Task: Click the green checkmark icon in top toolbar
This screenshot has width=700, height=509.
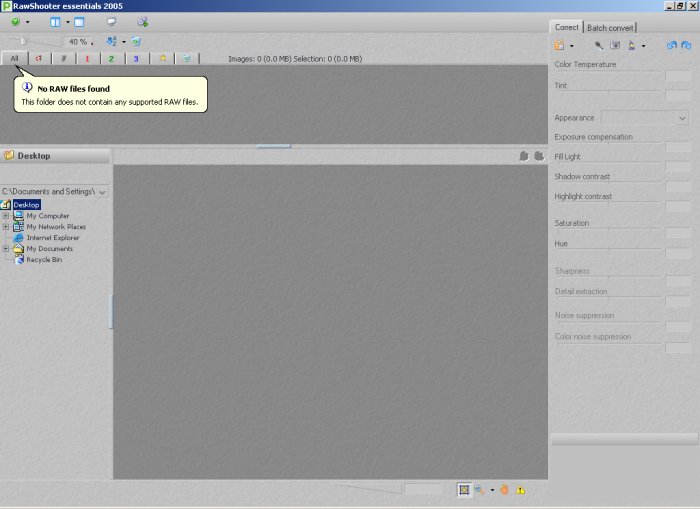Action: point(16,22)
